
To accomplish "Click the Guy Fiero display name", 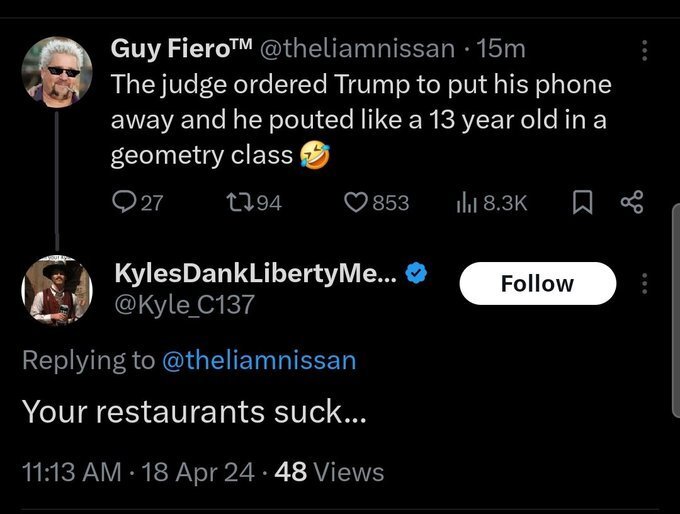I will pos(181,48).
